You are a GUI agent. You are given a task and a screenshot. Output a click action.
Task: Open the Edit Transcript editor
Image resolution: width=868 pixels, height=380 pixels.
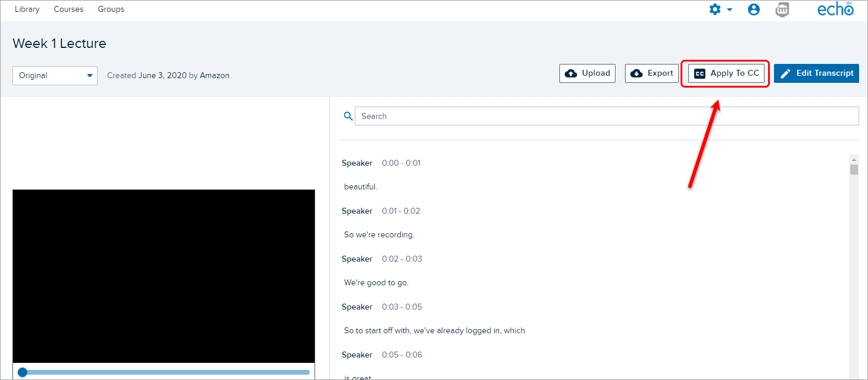click(x=816, y=73)
